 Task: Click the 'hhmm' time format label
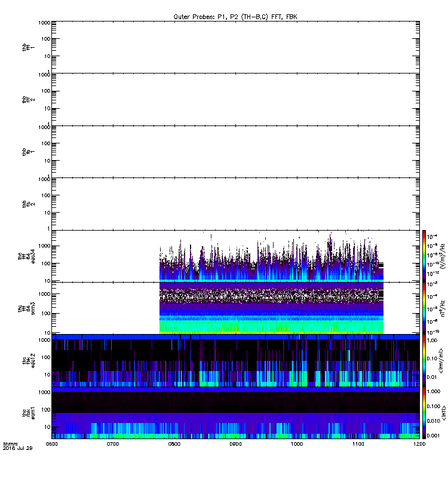[x=10, y=444]
